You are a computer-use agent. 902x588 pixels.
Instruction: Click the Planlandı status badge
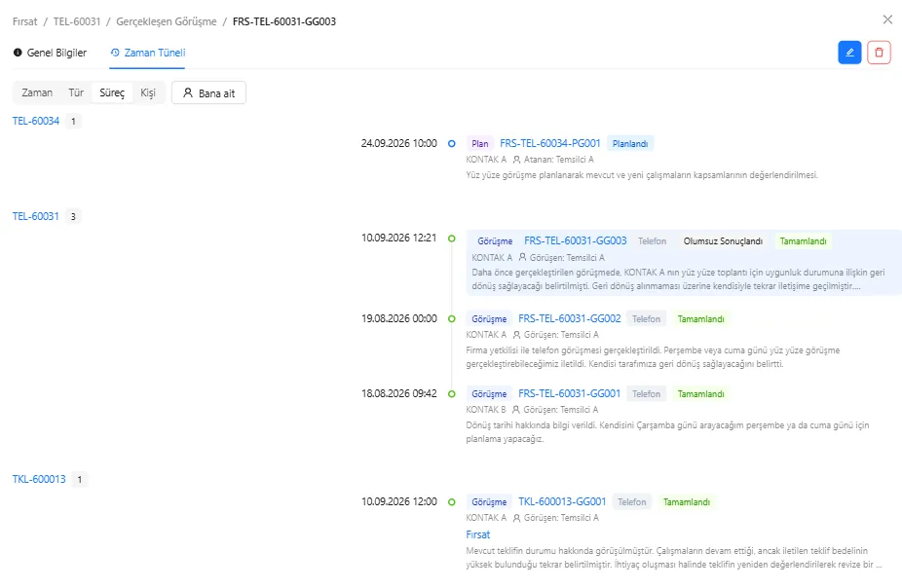tap(630, 144)
